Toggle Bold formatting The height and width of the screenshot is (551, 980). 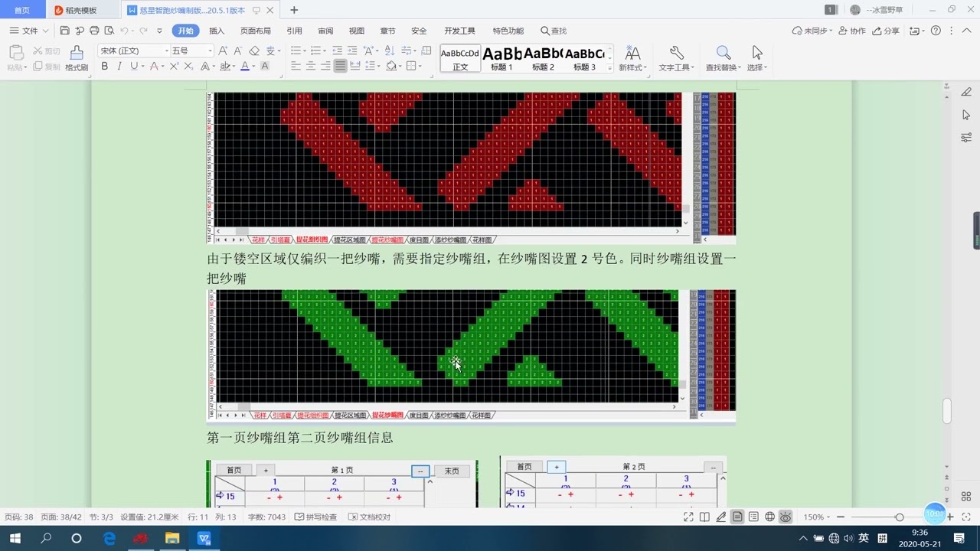[105, 67]
